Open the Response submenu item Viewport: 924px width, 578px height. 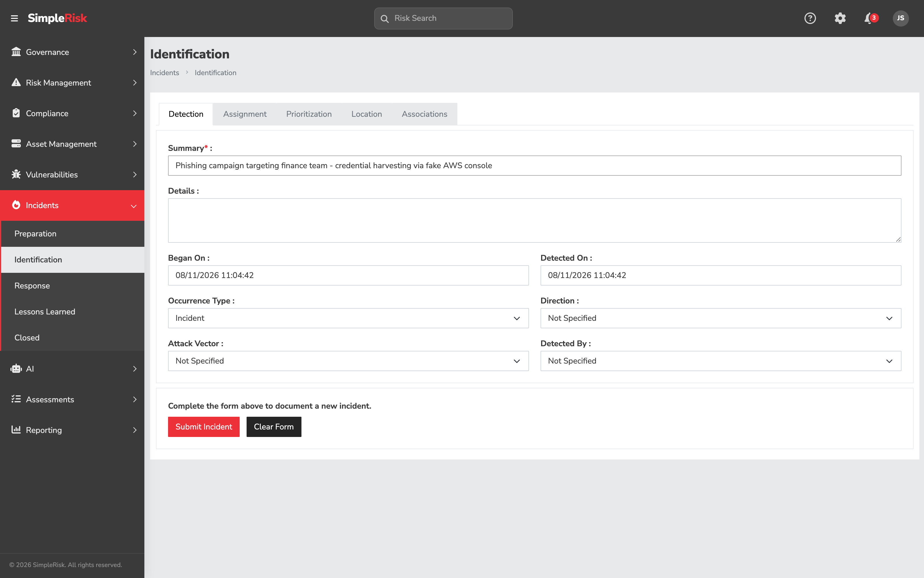pos(72,286)
